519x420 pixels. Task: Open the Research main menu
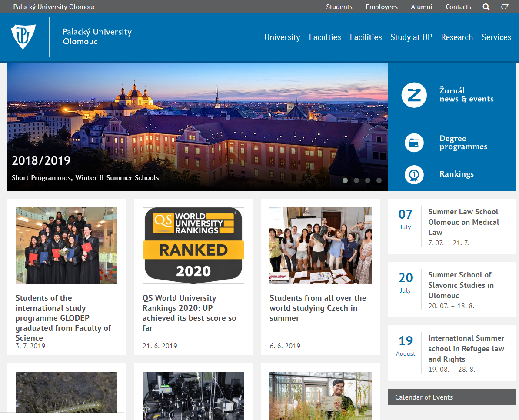pyautogui.click(x=457, y=37)
